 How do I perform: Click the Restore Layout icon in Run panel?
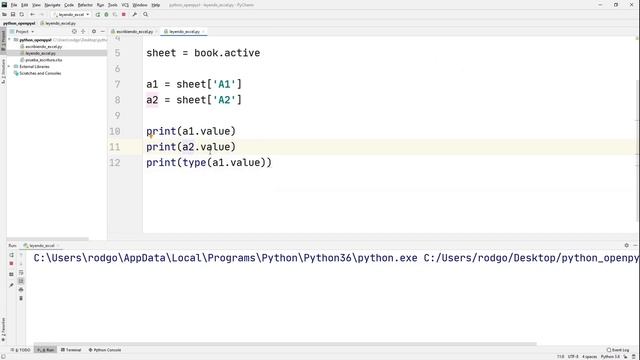[x=11, y=274]
